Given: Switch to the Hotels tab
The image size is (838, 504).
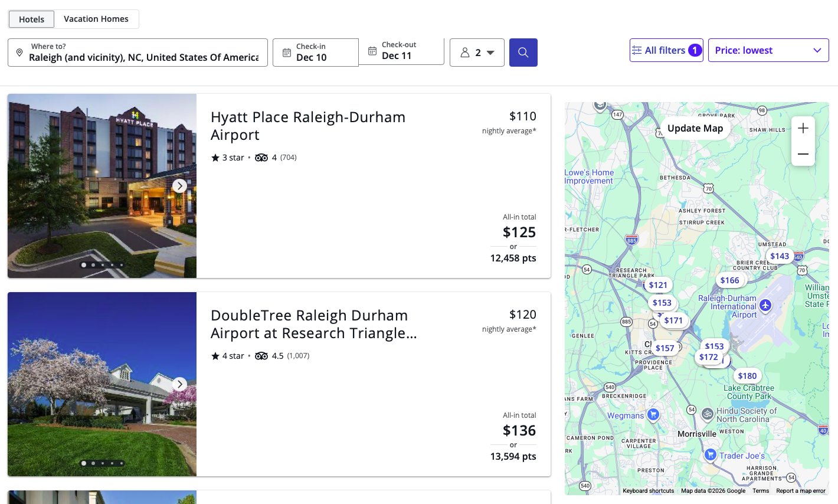Looking at the screenshot, I should click(31, 19).
